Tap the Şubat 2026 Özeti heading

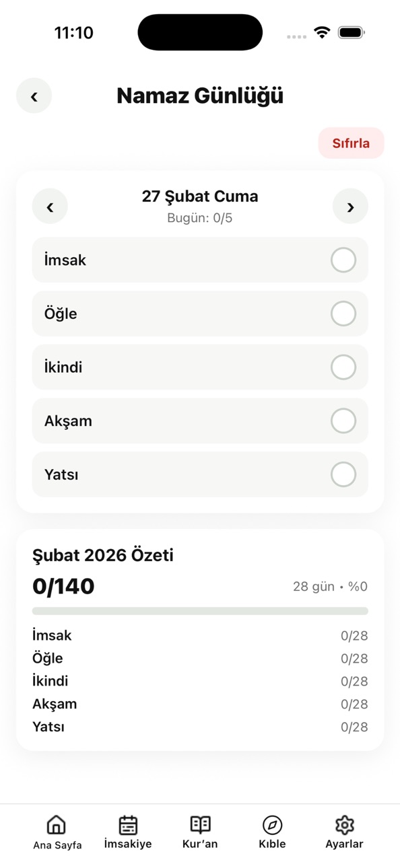click(x=103, y=555)
